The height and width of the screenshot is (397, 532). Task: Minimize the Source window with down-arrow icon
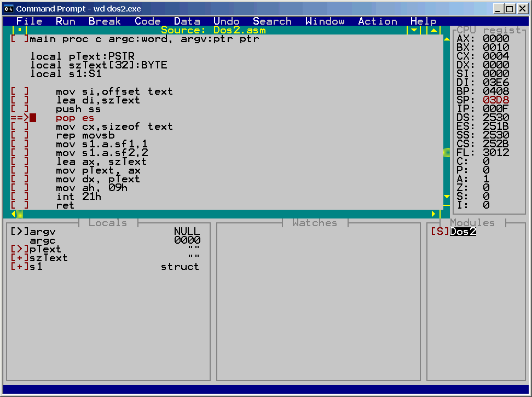(x=414, y=30)
